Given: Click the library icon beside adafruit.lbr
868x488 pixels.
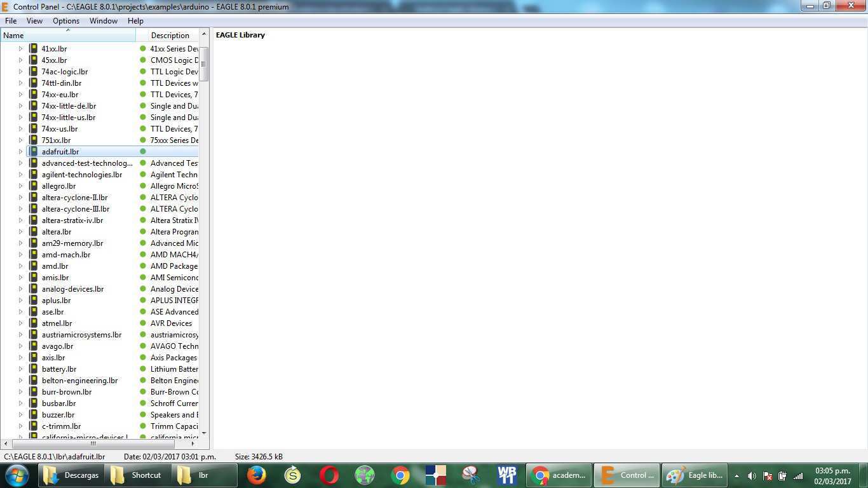Looking at the screenshot, I should [x=33, y=151].
